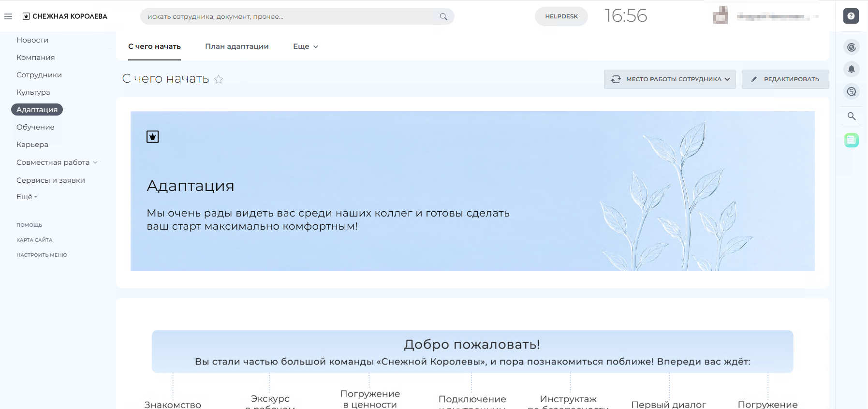Open the Помощь link
This screenshot has height=409, width=868.
click(x=29, y=225)
